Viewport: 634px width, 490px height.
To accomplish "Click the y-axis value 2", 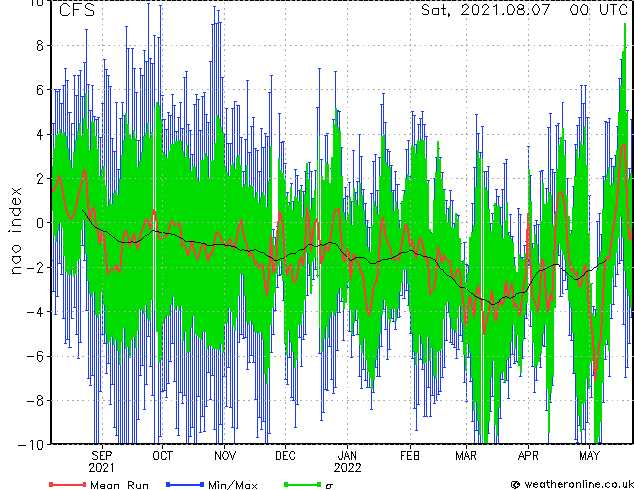I will [x=40, y=179].
